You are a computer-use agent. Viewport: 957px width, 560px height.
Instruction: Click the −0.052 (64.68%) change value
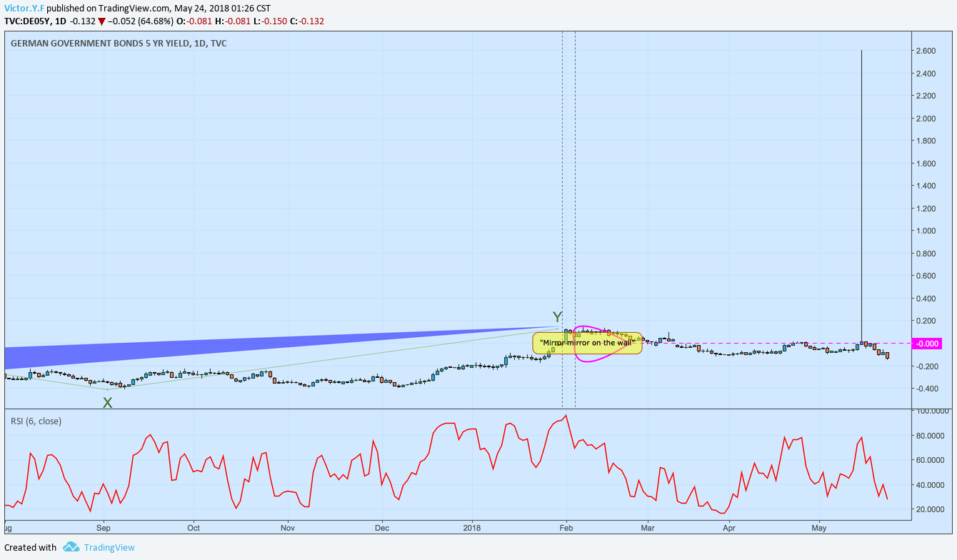point(140,21)
